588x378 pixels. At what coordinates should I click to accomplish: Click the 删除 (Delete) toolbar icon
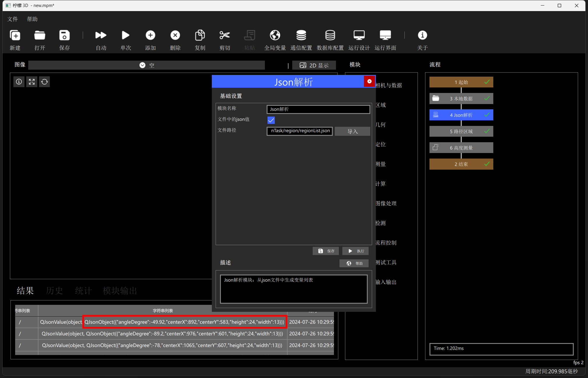pyautogui.click(x=175, y=35)
